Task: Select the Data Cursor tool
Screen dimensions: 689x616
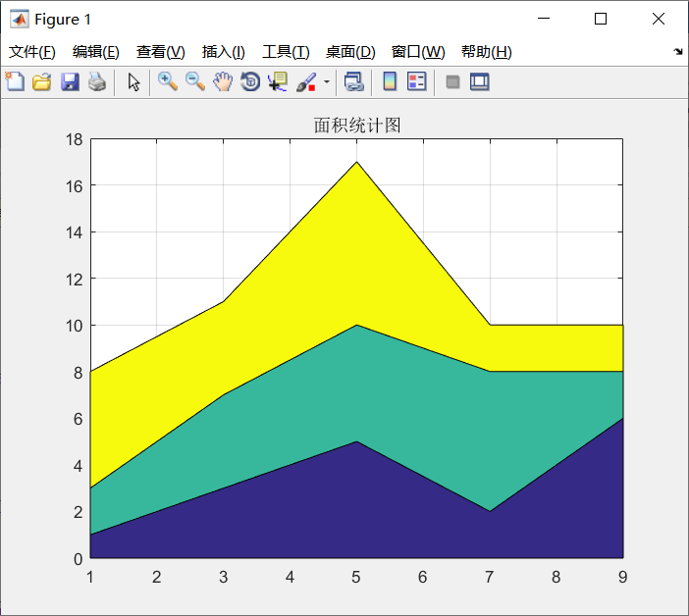Action: 278,82
